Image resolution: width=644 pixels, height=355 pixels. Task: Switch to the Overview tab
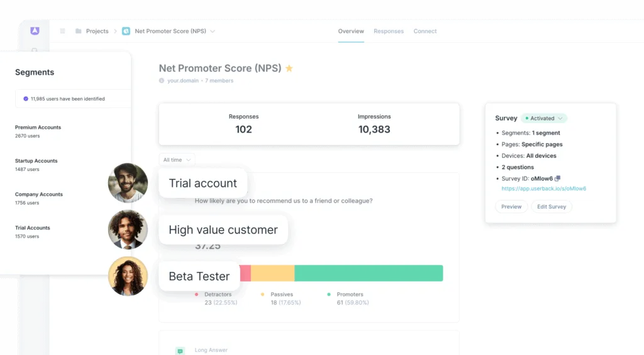pyautogui.click(x=351, y=31)
